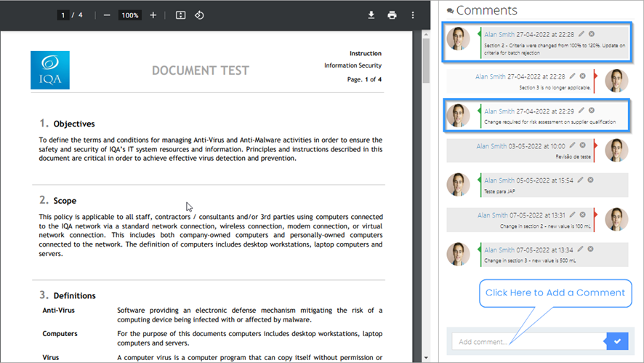Click Alan Smith avatar on Section 2 criteria comment
The image size is (644, 363).
(x=458, y=39)
